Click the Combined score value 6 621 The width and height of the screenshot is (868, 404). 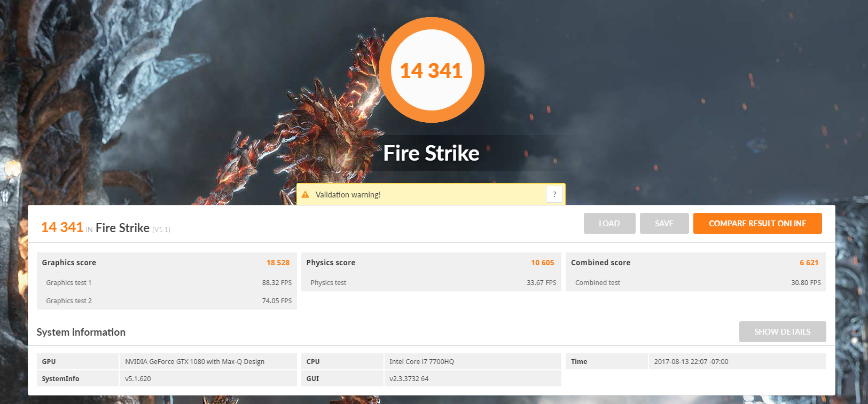point(809,263)
